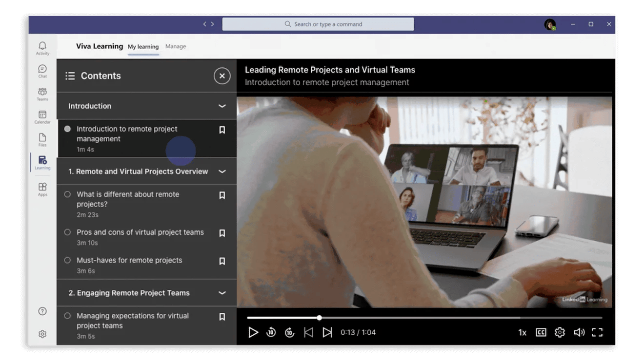Open Help question mark icon
644x362 pixels.
click(42, 311)
